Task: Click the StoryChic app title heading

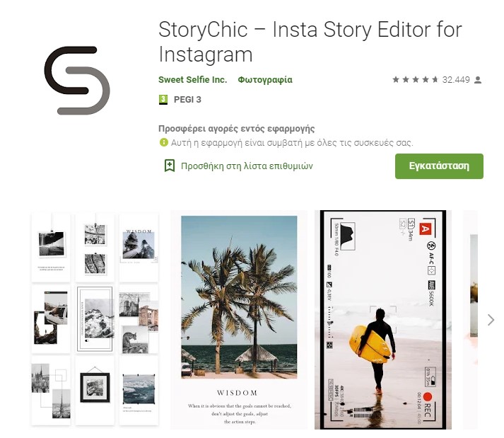Action: (x=310, y=42)
